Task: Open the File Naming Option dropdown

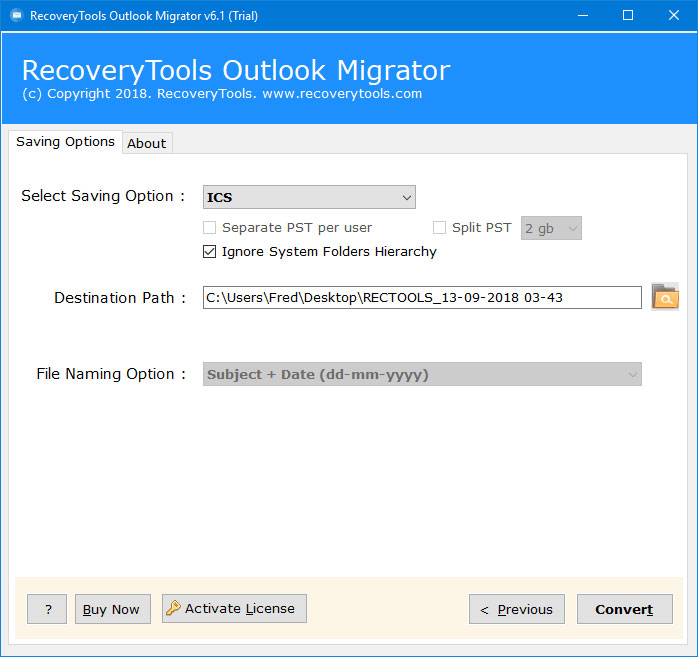Action: (422, 374)
